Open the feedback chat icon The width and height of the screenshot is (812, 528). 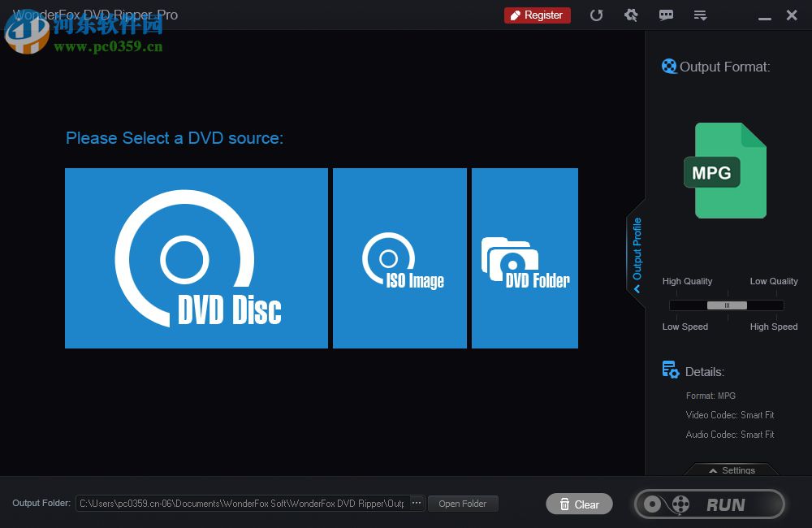pos(666,15)
